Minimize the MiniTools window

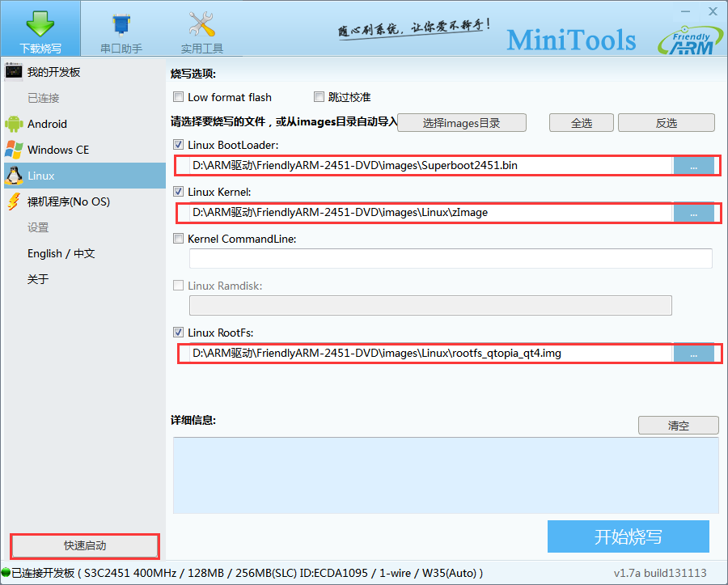(686, 11)
